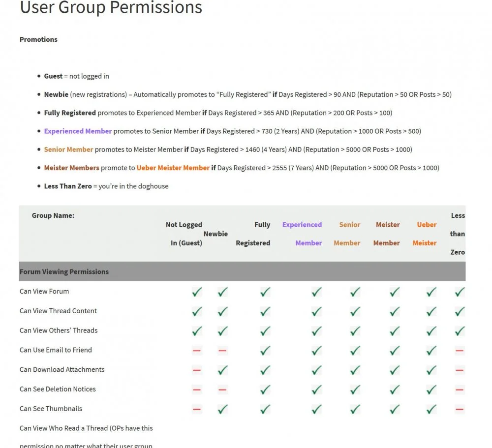
Task: Click the Newbie column header
Action: (x=215, y=234)
